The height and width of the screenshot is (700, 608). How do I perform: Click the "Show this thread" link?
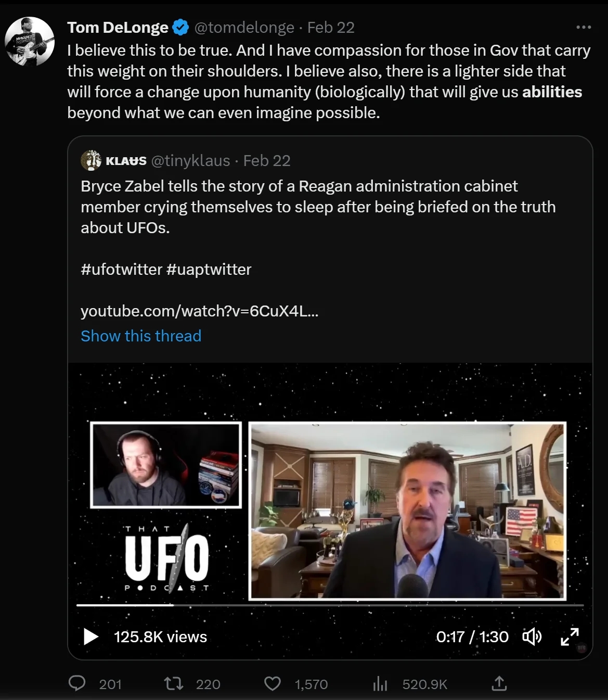pos(141,336)
